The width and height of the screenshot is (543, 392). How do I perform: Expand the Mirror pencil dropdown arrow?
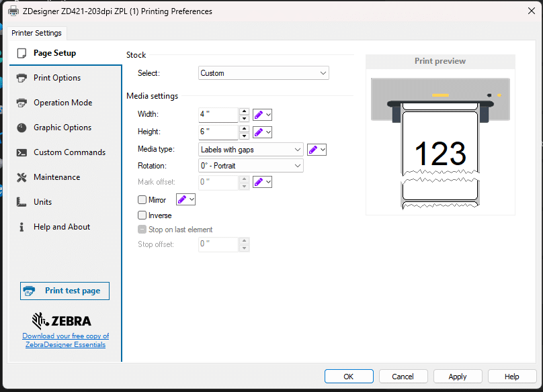click(192, 199)
